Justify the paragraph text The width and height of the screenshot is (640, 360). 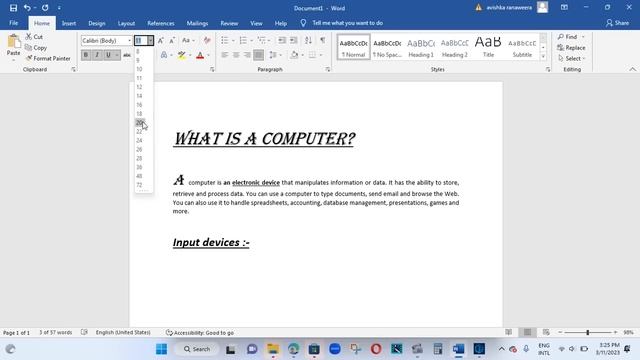click(x=258, y=55)
